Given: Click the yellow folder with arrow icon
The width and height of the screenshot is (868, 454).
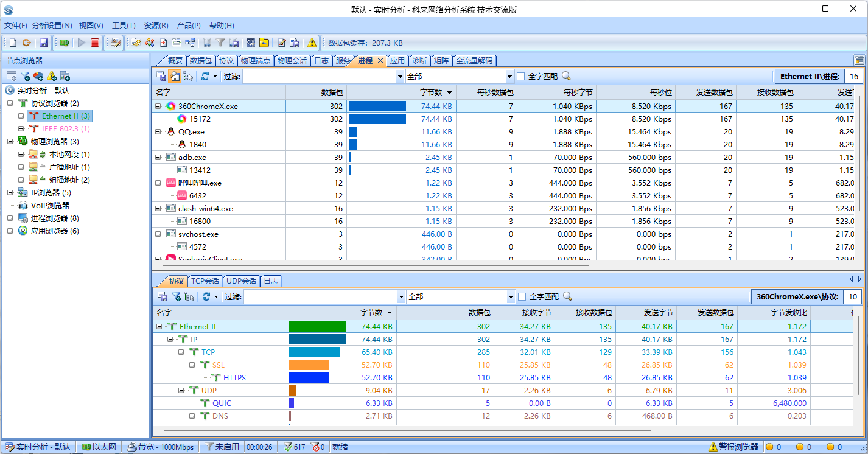Looking at the screenshot, I should coord(264,43).
